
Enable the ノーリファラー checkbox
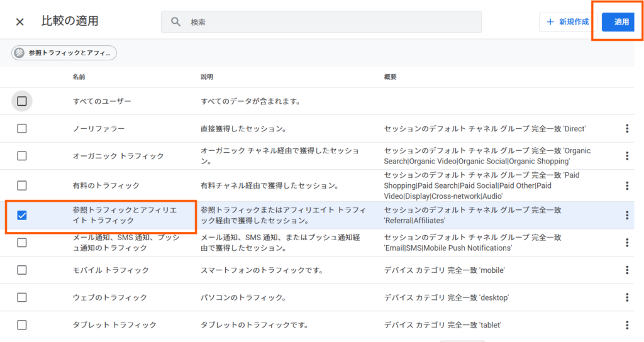pyautogui.click(x=22, y=129)
